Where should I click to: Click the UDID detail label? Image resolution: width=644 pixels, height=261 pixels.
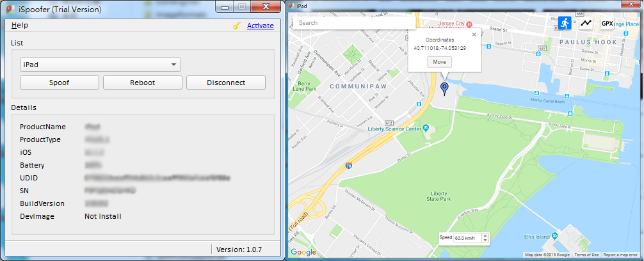(x=29, y=178)
